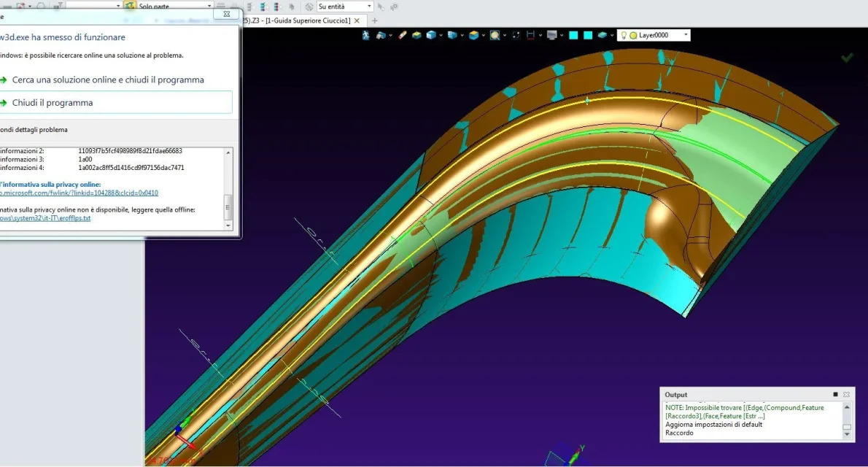Click the green NOTE Impossibile trovare message
The width and height of the screenshot is (868, 467).
(x=745, y=412)
